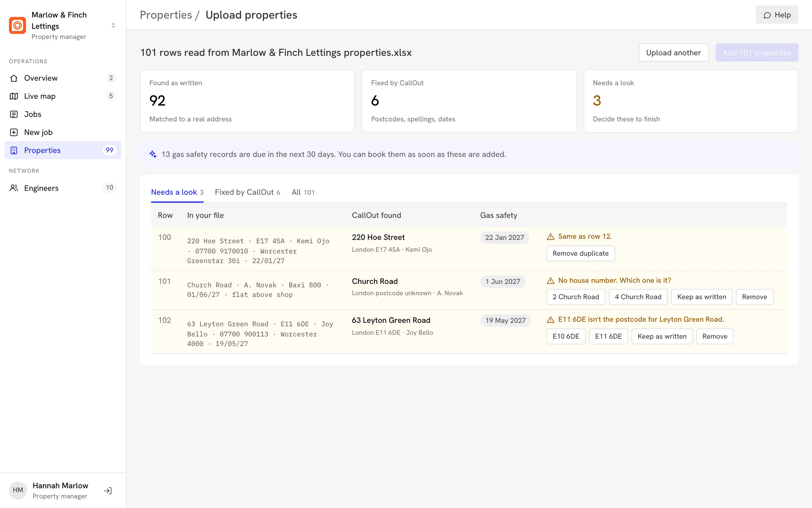
Task: Open Overview from the sidebar
Action: 63,78
